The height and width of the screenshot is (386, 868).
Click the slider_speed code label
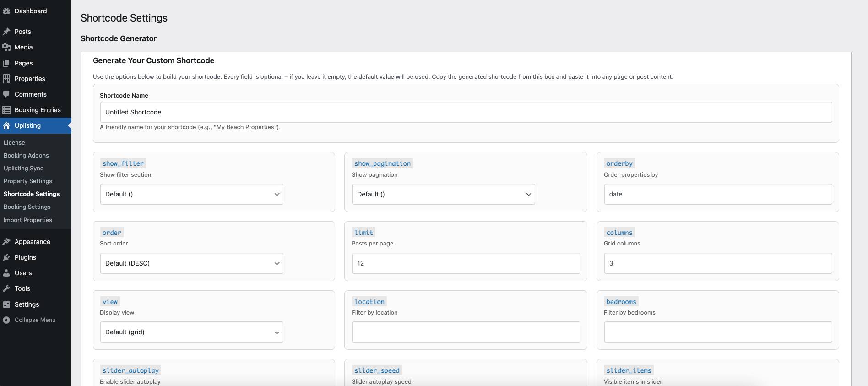click(x=377, y=370)
